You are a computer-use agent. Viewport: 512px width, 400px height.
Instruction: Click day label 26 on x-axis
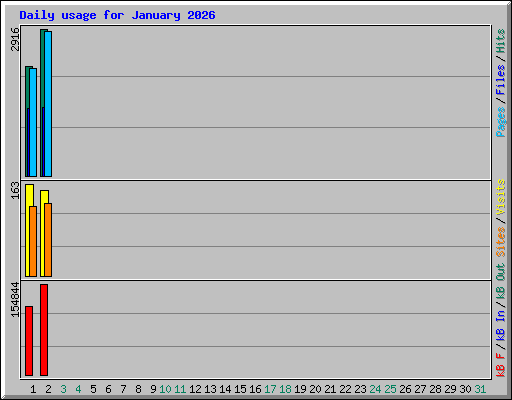[405, 389]
